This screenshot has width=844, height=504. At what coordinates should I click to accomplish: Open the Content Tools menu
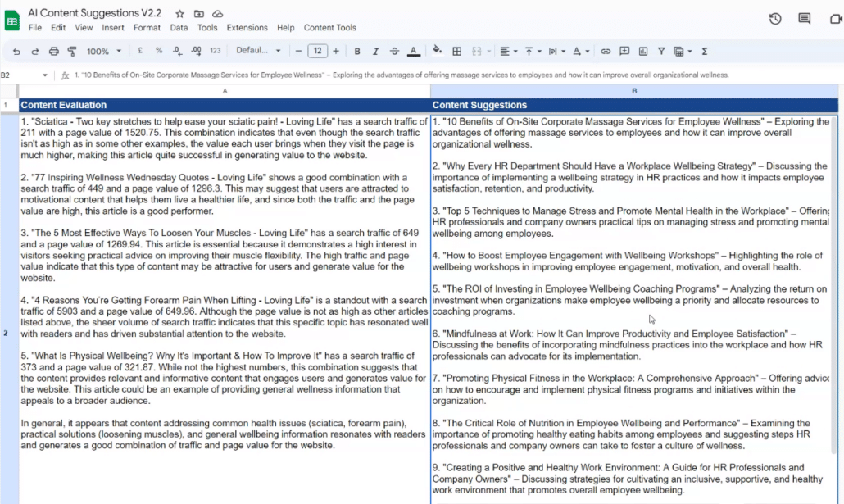(330, 28)
